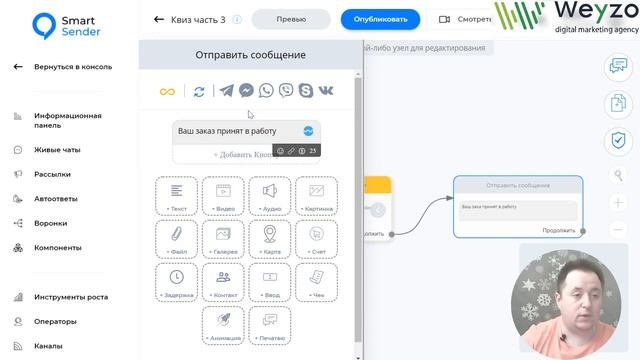Screen dimensions: 640x360
Task: Click variable icon in message toolbar
Action: point(302,151)
